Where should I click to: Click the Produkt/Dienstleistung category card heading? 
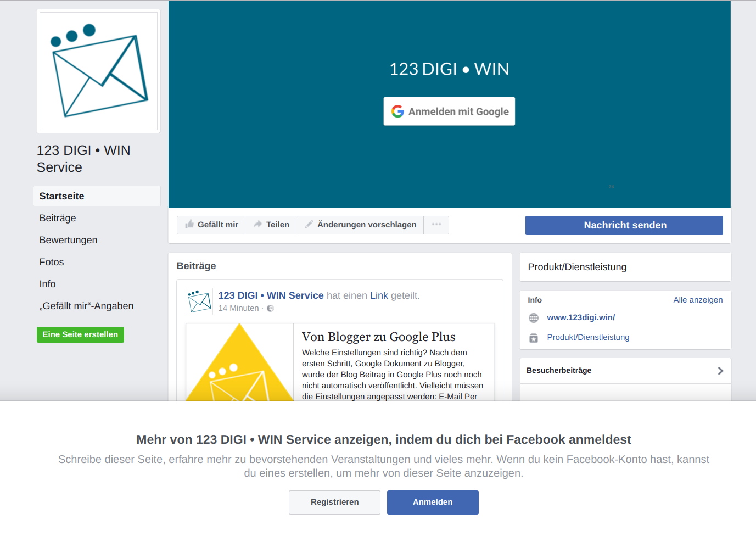(x=577, y=267)
